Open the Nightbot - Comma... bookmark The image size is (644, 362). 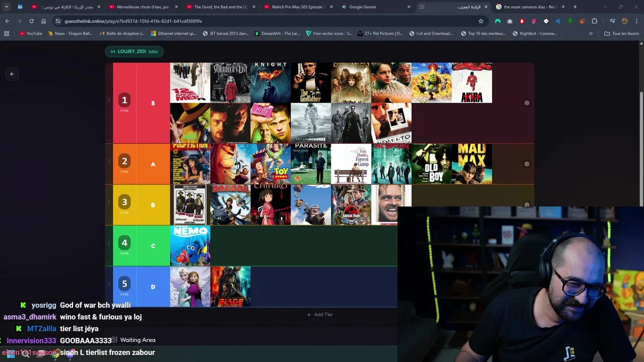pos(534,34)
